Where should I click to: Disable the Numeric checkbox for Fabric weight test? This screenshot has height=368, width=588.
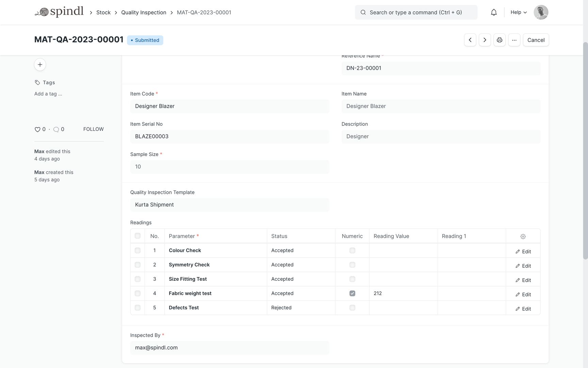pyautogui.click(x=352, y=293)
